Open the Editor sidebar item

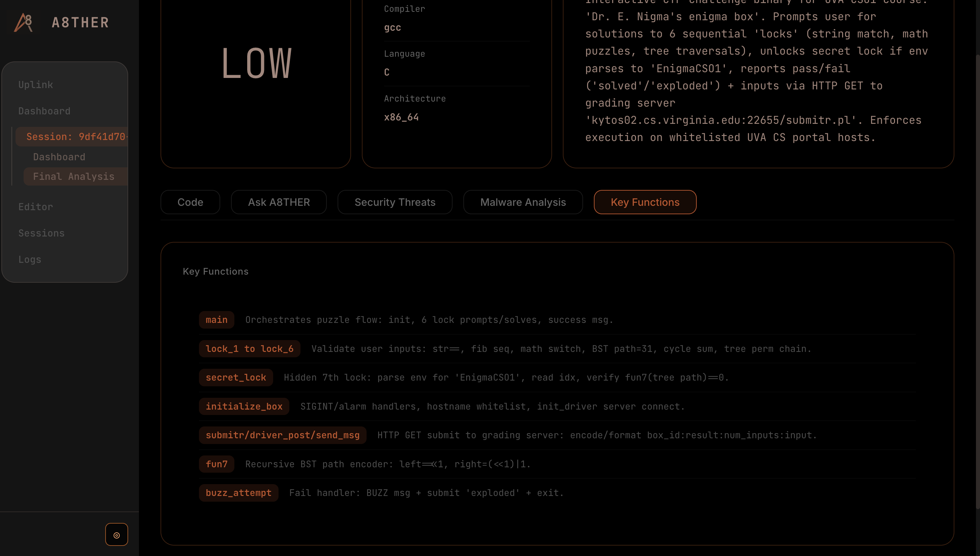35,206
